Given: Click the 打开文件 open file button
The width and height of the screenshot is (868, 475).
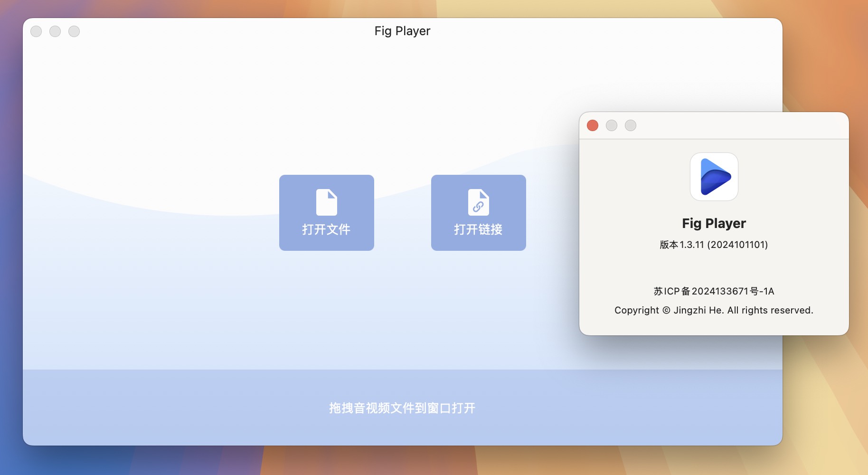Looking at the screenshot, I should (x=327, y=212).
